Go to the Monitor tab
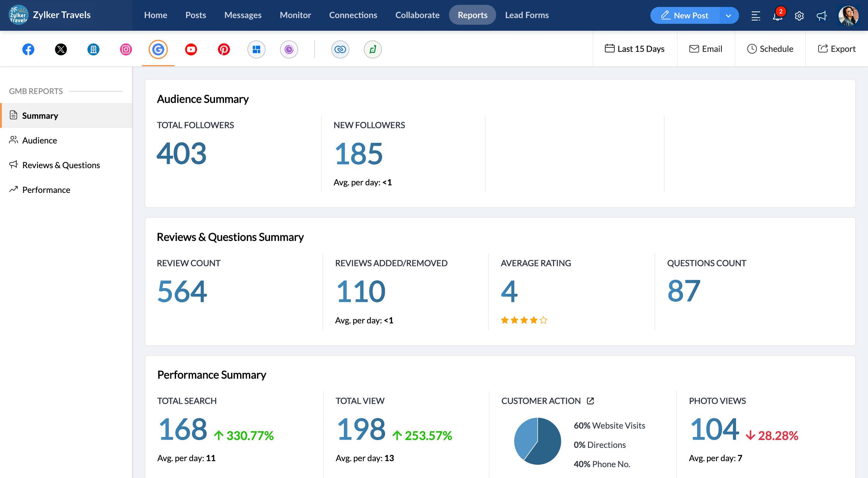 click(x=295, y=15)
